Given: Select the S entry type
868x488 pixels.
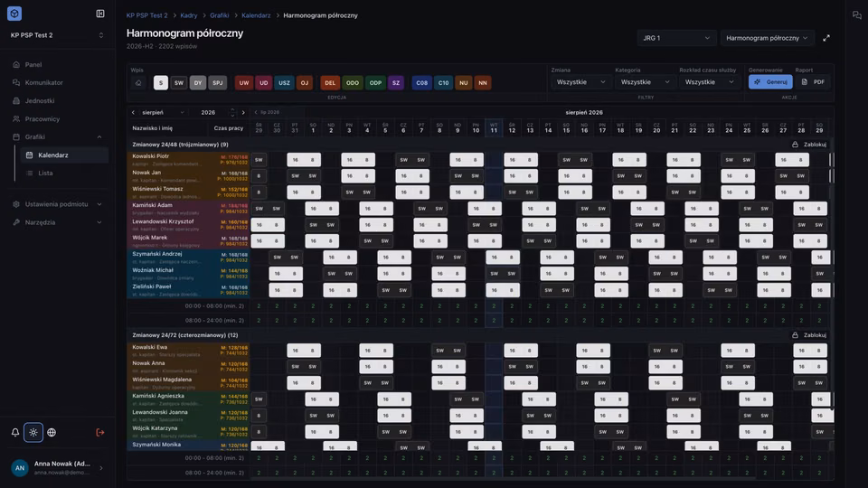Looking at the screenshot, I should [161, 83].
